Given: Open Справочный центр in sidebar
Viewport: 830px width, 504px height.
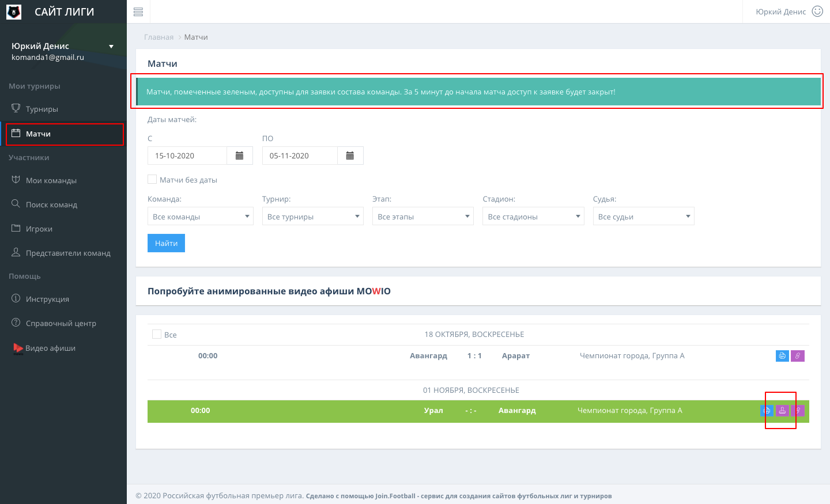Looking at the screenshot, I should 63,323.
